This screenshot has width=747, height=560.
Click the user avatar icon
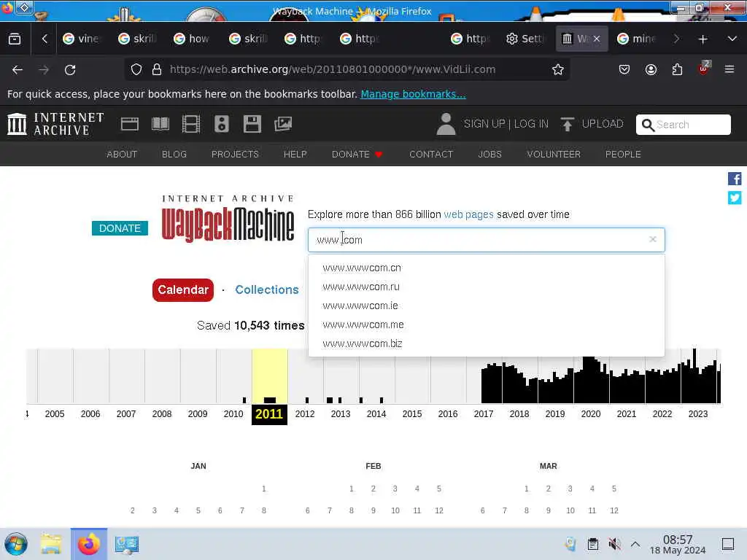tap(446, 124)
